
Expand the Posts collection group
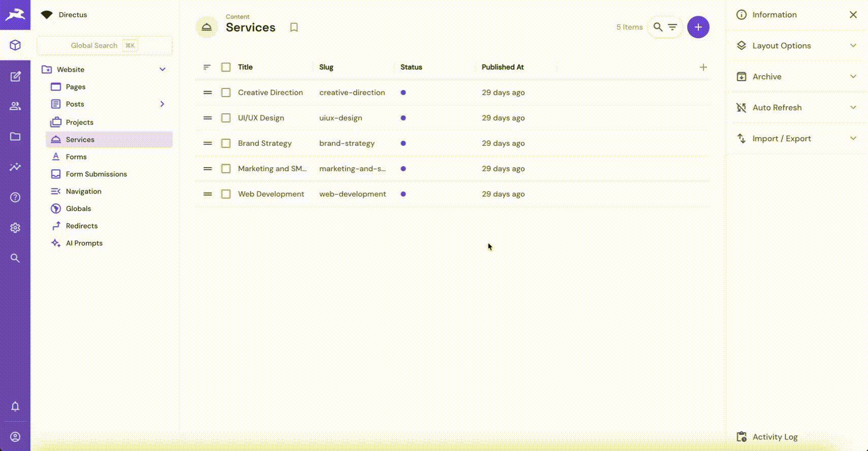(162, 104)
